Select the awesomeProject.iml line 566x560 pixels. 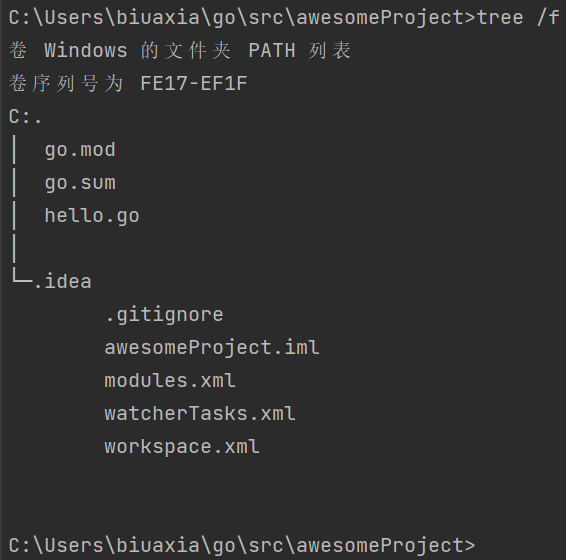(212, 347)
